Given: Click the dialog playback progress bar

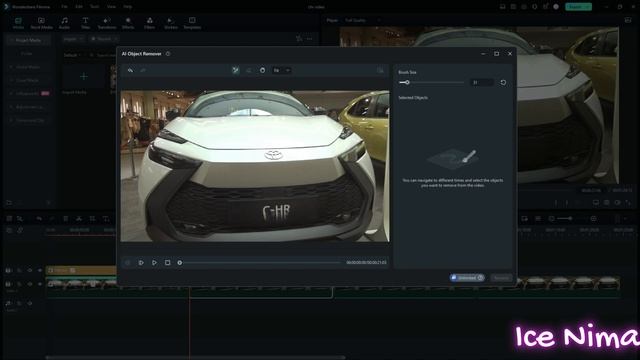Looking at the screenshot, I should coord(261,262).
